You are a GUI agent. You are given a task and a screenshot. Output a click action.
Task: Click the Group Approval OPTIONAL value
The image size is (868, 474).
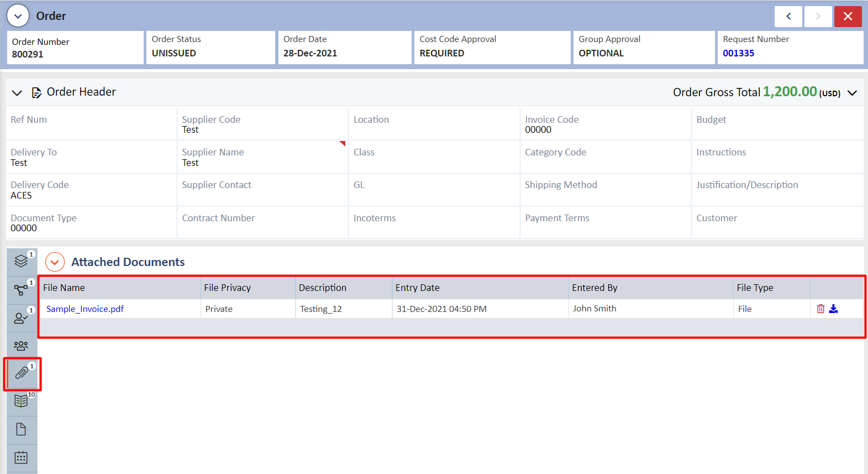point(601,53)
